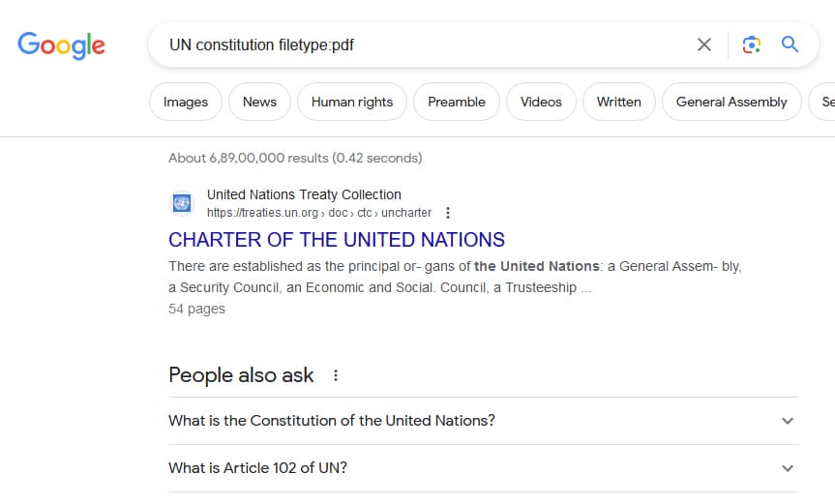Click the Google logo
This screenshot has height=504, width=835.
click(61, 44)
